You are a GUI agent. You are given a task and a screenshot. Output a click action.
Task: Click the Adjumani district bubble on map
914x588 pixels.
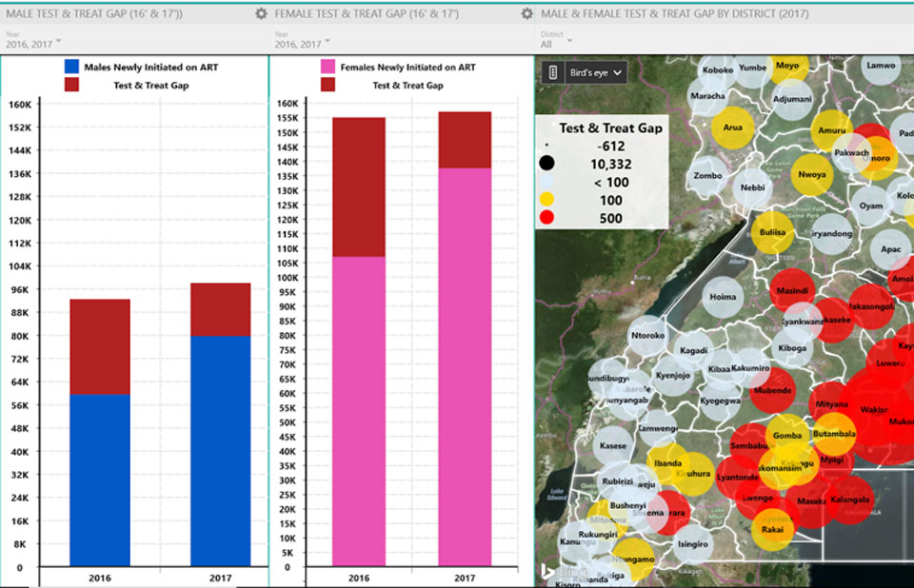pyautogui.click(x=792, y=99)
